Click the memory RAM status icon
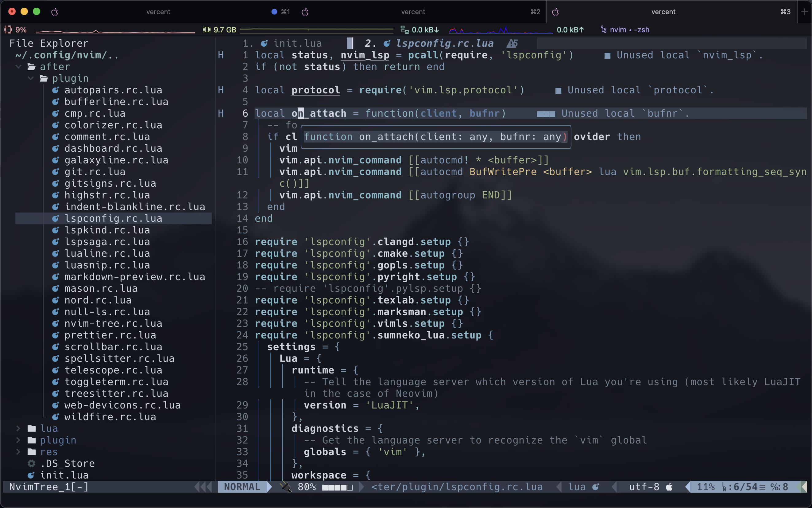Image resolution: width=812 pixels, height=508 pixels. point(207,29)
